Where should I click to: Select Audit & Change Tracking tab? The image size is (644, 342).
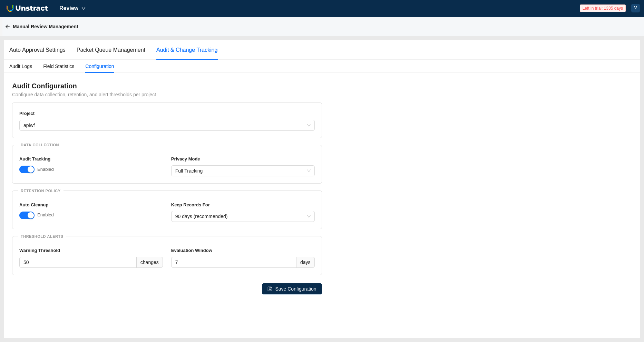point(187,50)
